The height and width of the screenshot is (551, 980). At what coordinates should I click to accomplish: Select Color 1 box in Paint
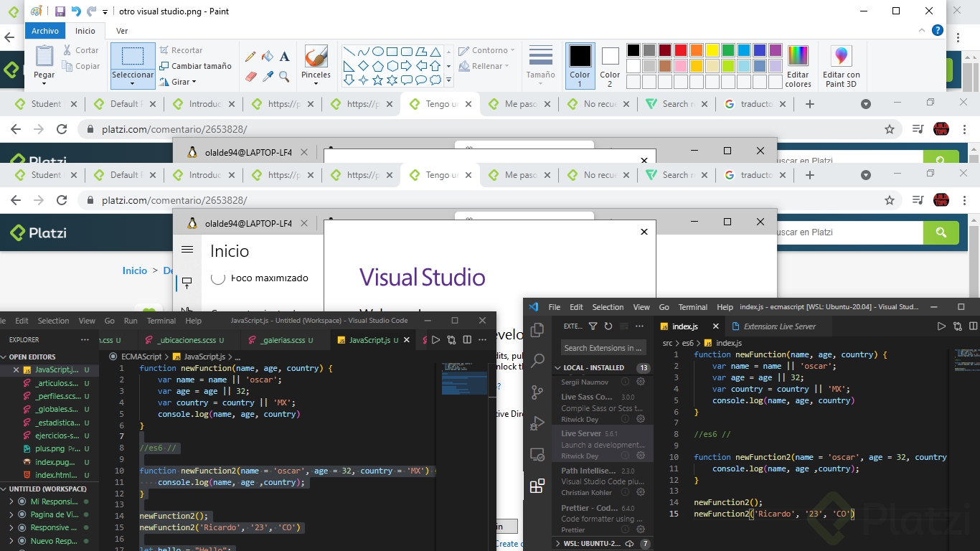point(580,65)
